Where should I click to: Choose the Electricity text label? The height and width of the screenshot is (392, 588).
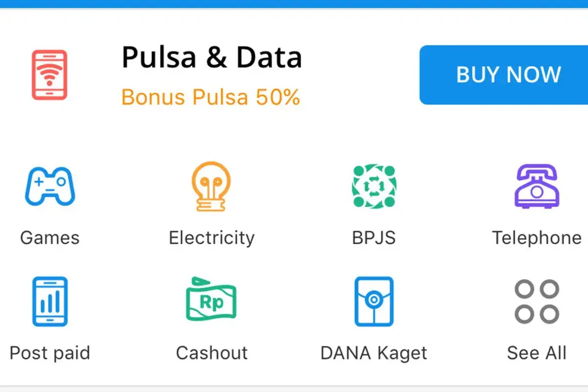tap(212, 238)
